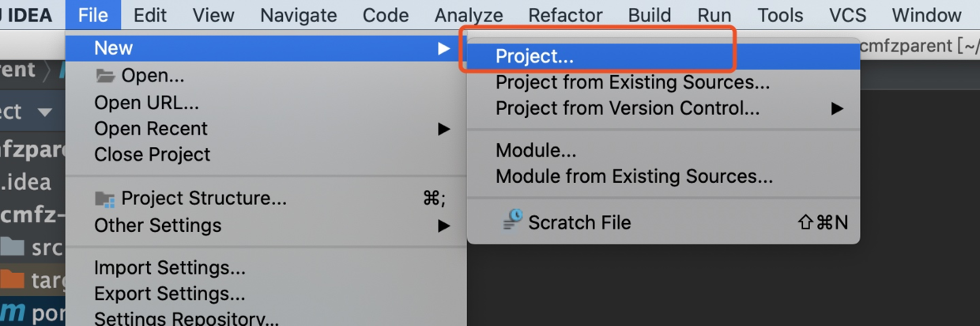
Task: Choose Module from Existing Sources...
Action: [634, 176]
